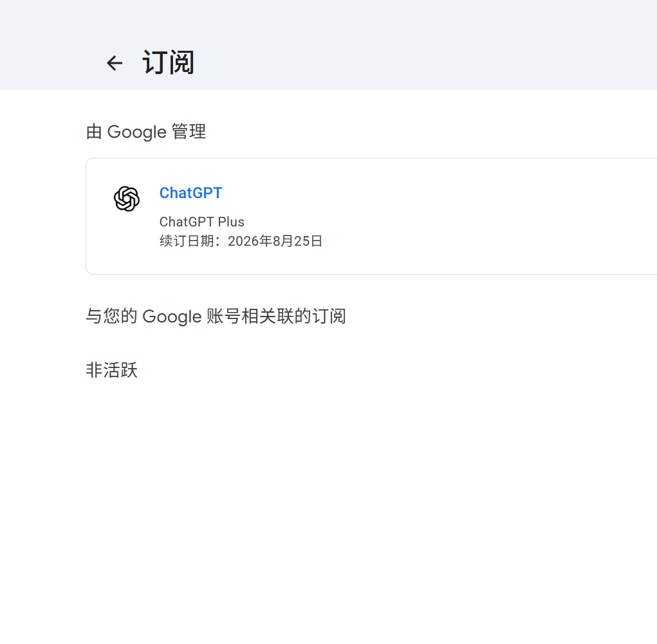Screen dimensions: 657x644
Task: Click 与您的 Google 账号相关联的订阅 heading
Action: tap(216, 316)
